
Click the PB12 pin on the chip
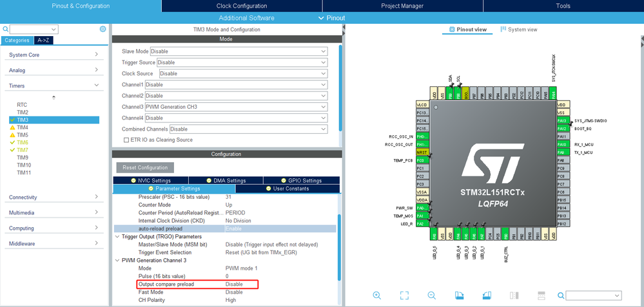point(563,224)
